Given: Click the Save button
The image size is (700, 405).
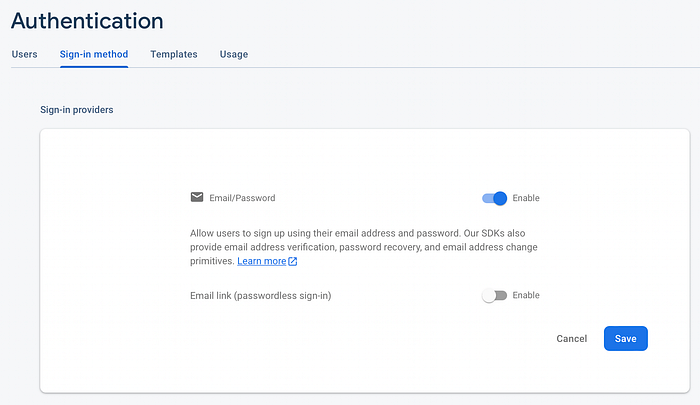Looking at the screenshot, I should click(625, 338).
